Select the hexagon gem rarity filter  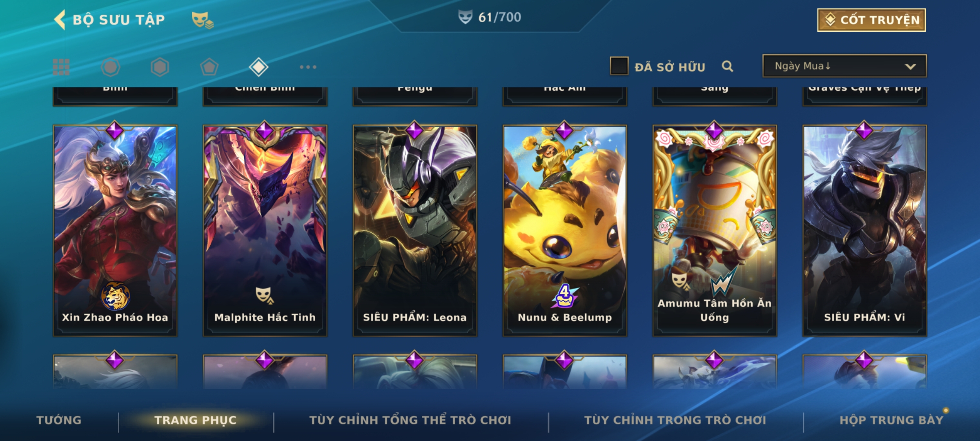[x=160, y=67]
